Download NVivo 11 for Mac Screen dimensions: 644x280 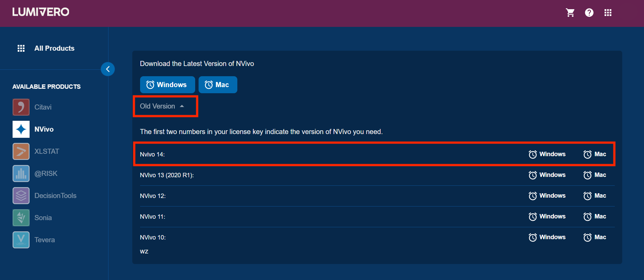[595, 216]
